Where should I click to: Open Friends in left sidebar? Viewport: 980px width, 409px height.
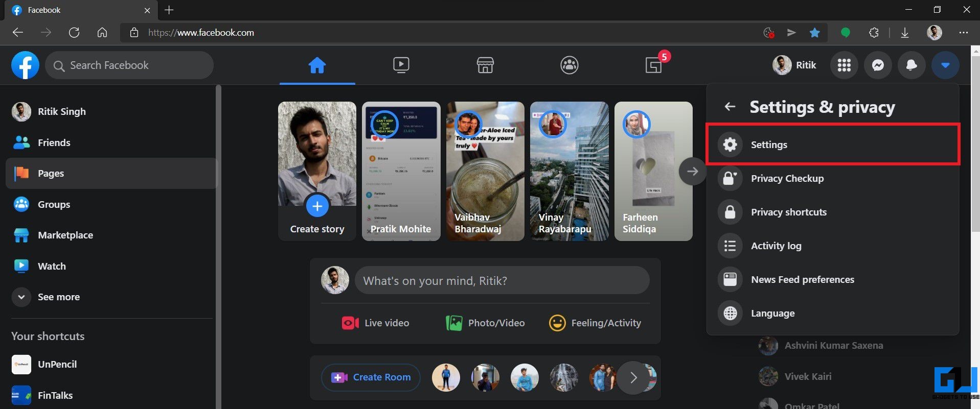[x=111, y=142]
